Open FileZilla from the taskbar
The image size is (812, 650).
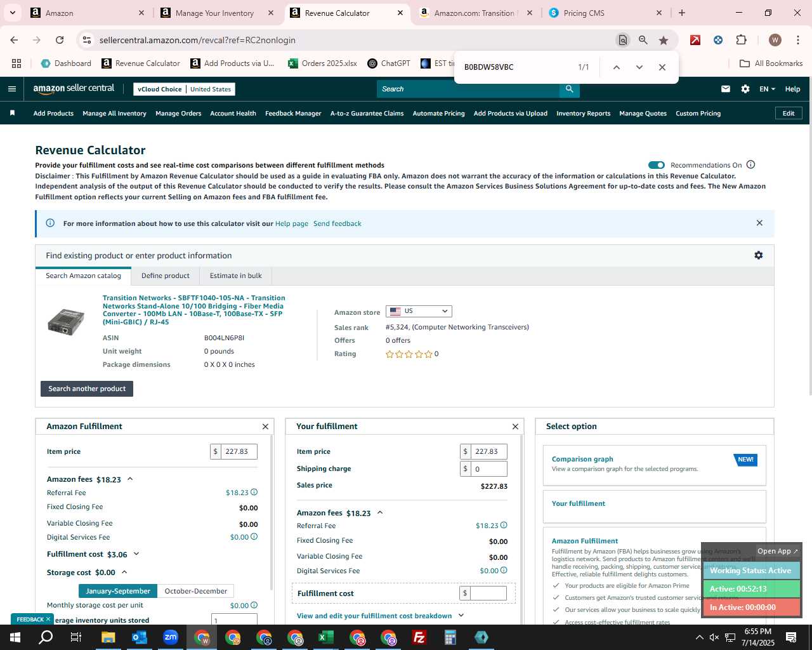pos(419,637)
